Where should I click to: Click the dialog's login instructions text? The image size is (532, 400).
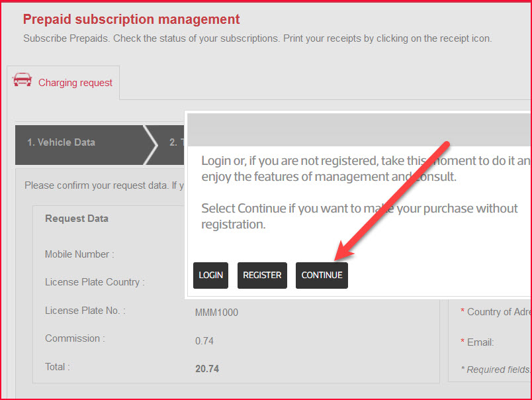pos(365,168)
